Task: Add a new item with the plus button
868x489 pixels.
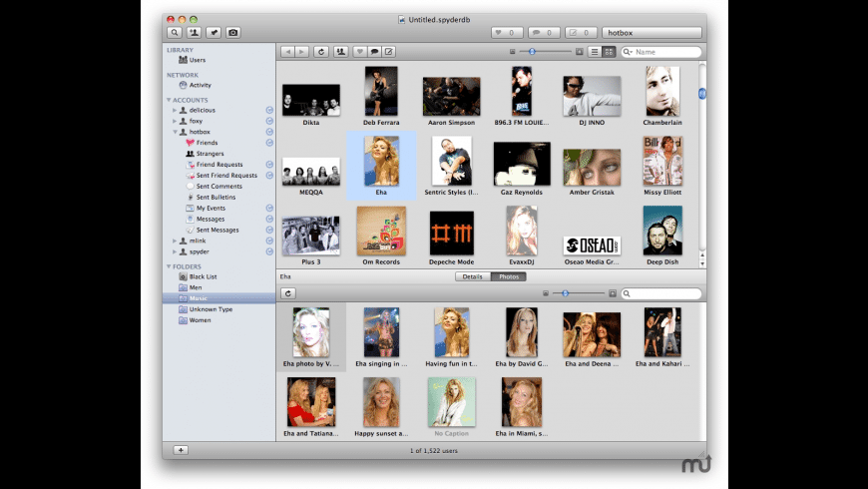Action: (x=181, y=450)
